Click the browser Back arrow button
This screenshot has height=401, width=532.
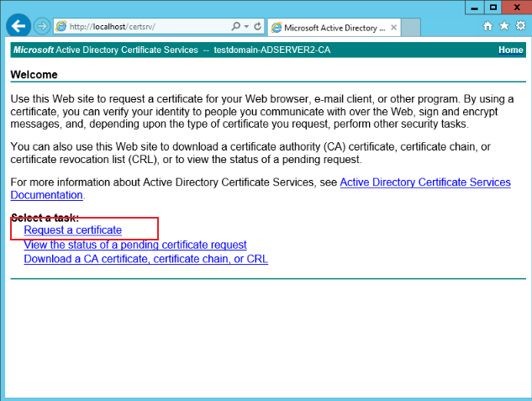click(18, 26)
